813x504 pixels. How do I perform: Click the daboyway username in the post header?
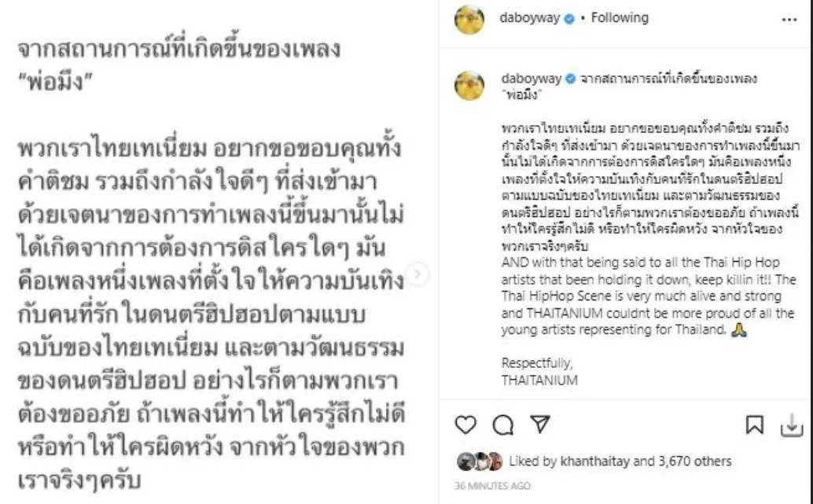coord(529,17)
